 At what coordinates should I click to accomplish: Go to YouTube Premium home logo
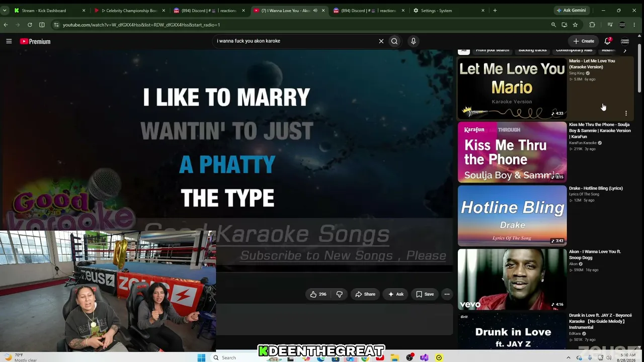tap(35, 41)
